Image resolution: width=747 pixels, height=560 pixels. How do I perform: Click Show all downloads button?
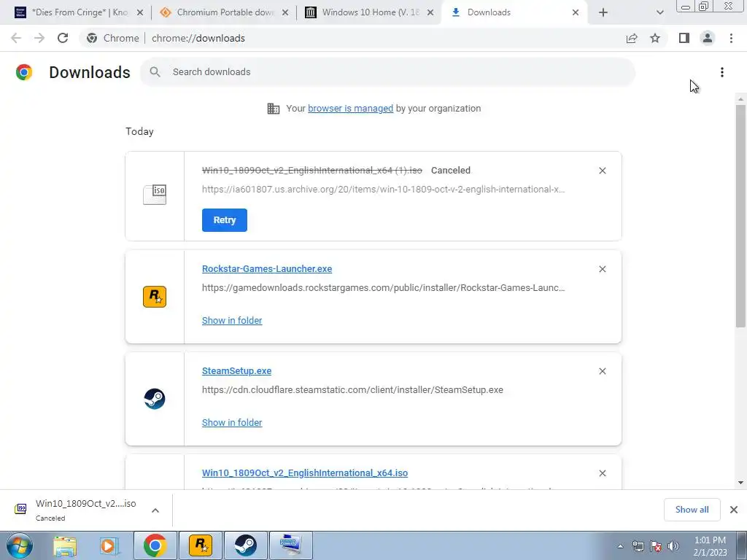692,510
